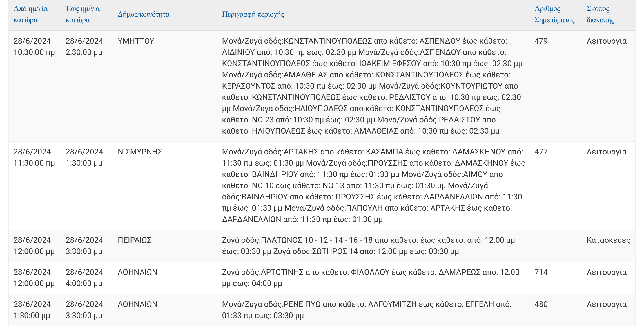This screenshot has height=326, width=644.
Task: Select the ΥΜΗΤΤΟΥ municipality cell
Action: pos(136,41)
